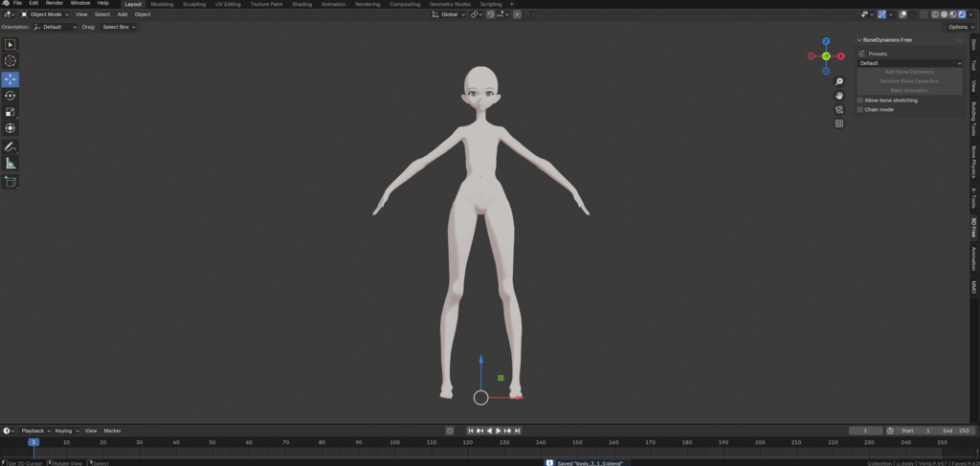This screenshot has width=980, height=466.
Task: Click the Add Bone Dynamics button
Action: (x=909, y=72)
